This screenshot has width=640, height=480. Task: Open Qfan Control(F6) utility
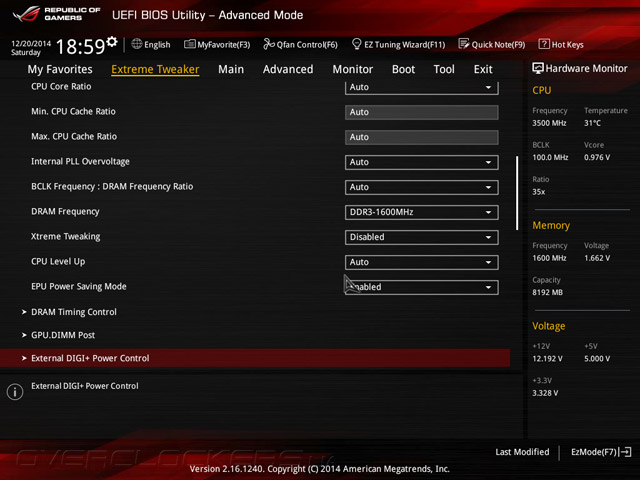coord(307,44)
